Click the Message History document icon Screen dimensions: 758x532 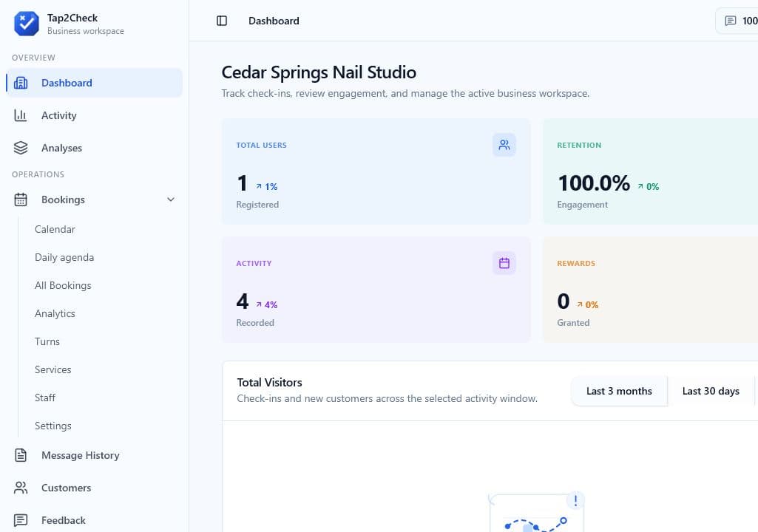coord(21,455)
